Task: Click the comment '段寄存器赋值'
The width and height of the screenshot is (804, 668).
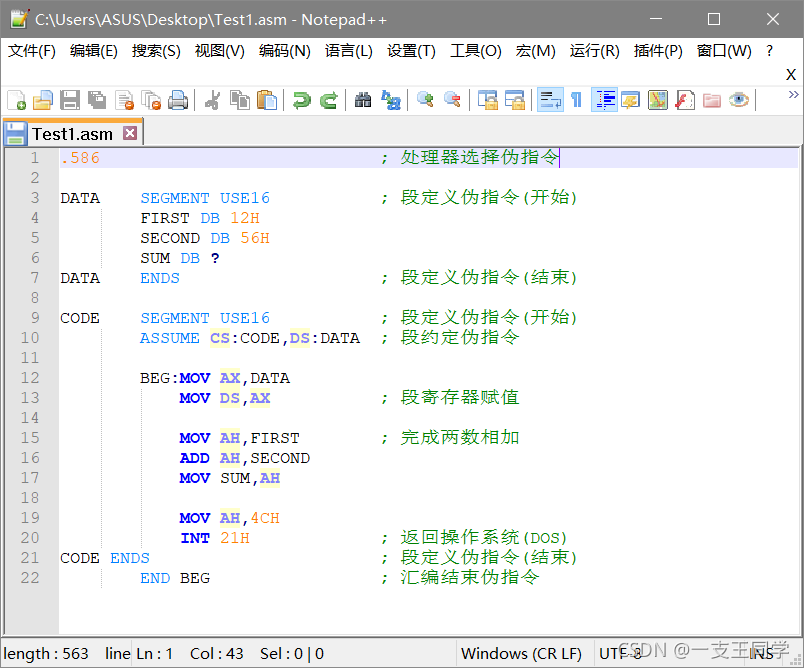Action: point(459,397)
